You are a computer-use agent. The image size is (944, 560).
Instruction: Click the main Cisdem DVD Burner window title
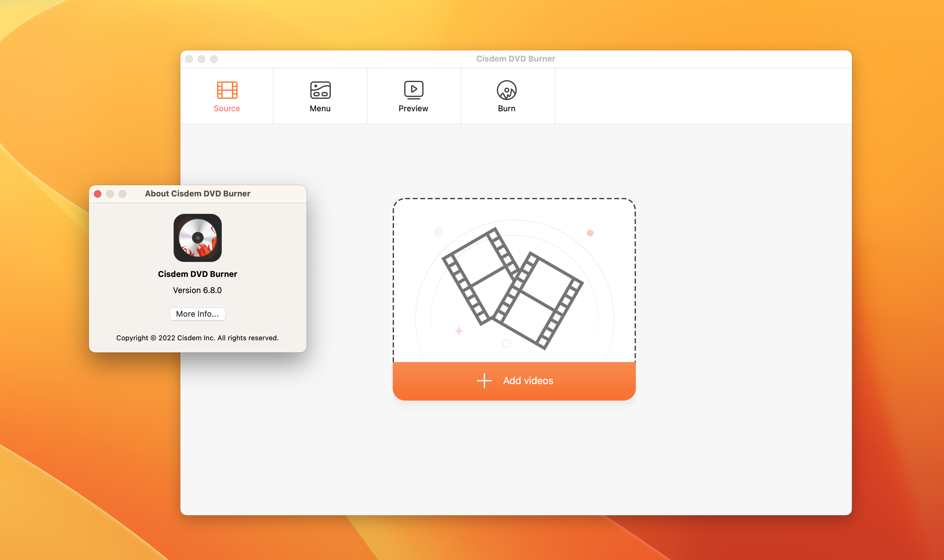tap(516, 59)
